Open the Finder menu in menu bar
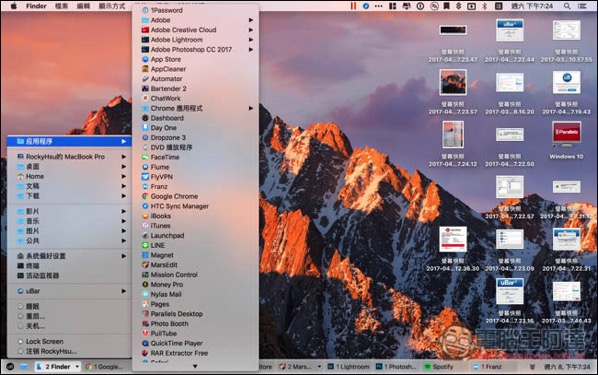This screenshot has width=598, height=375. coord(36,6)
